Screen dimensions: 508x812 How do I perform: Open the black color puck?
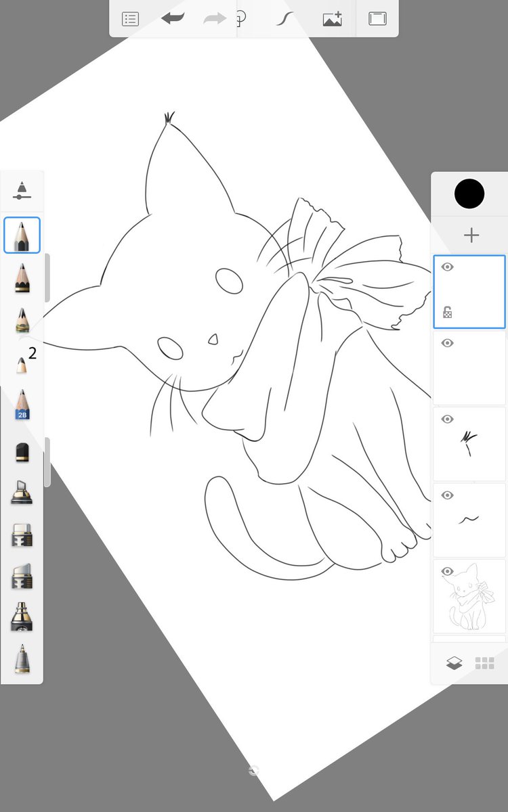tap(469, 194)
